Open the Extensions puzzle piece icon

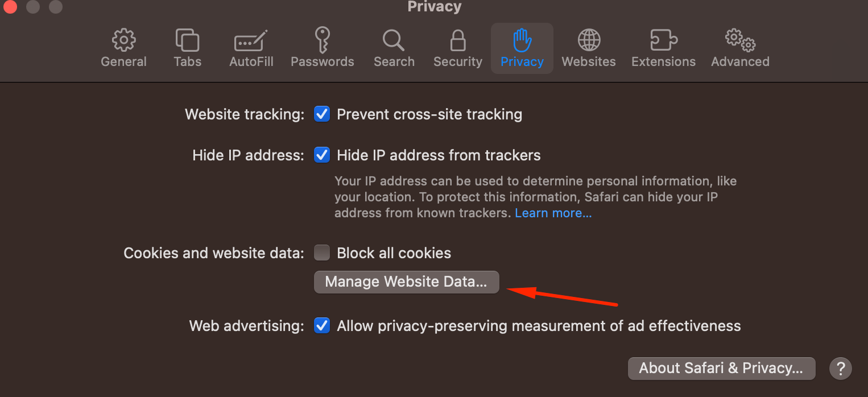[663, 40]
